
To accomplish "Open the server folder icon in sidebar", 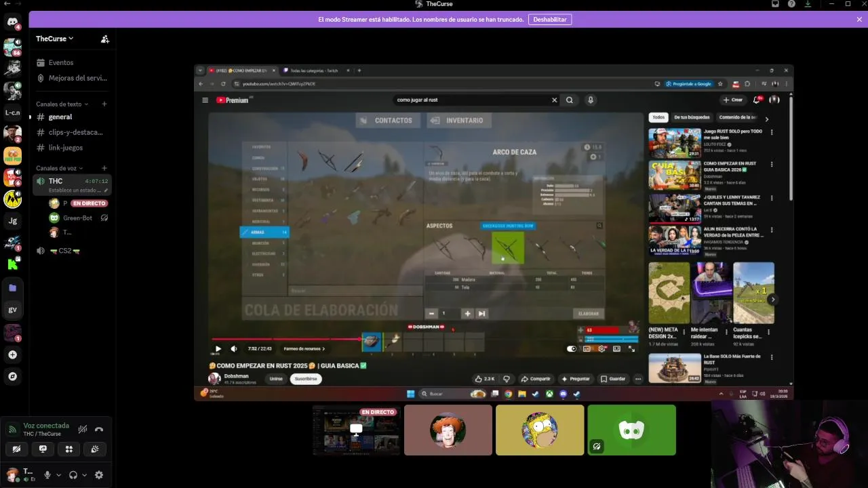I will [12, 288].
